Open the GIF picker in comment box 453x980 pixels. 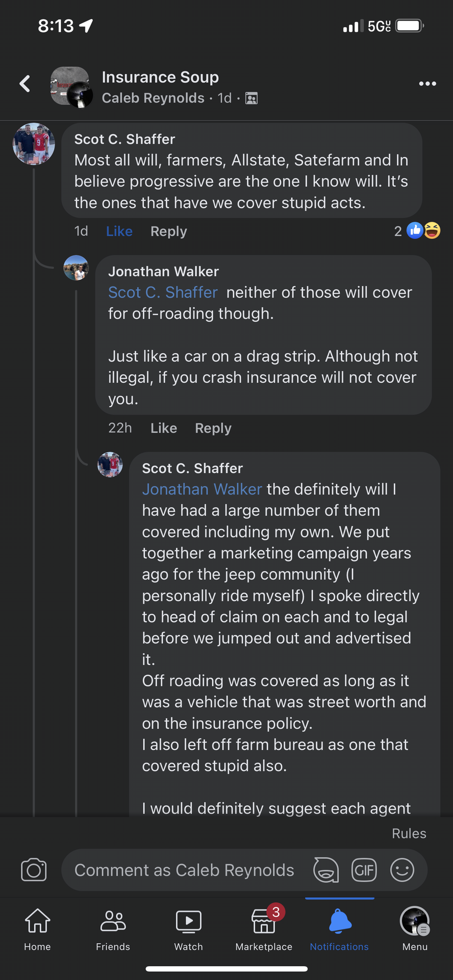tap(364, 870)
